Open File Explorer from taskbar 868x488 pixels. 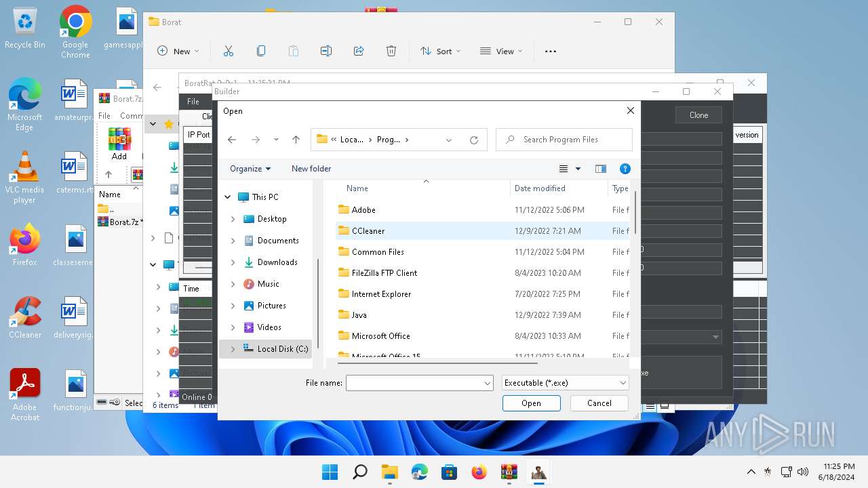(390, 472)
